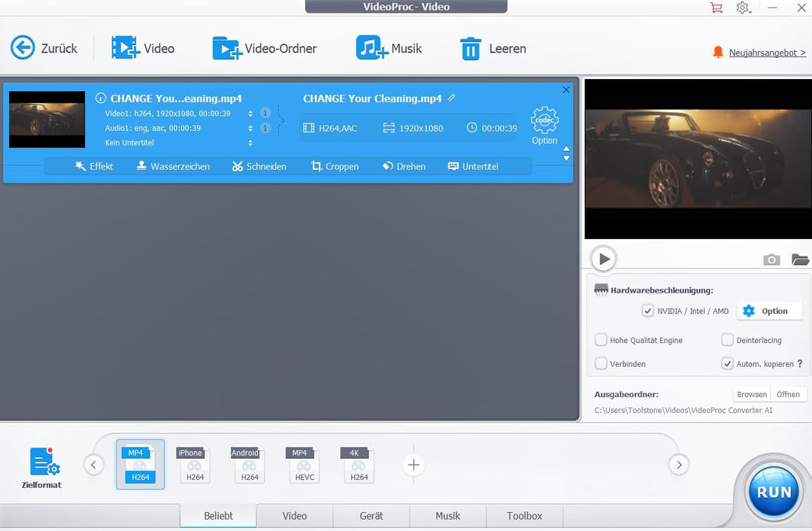Screen dimensions: 812x531
Task: Click the snapshot camera icon
Action: [771, 259]
